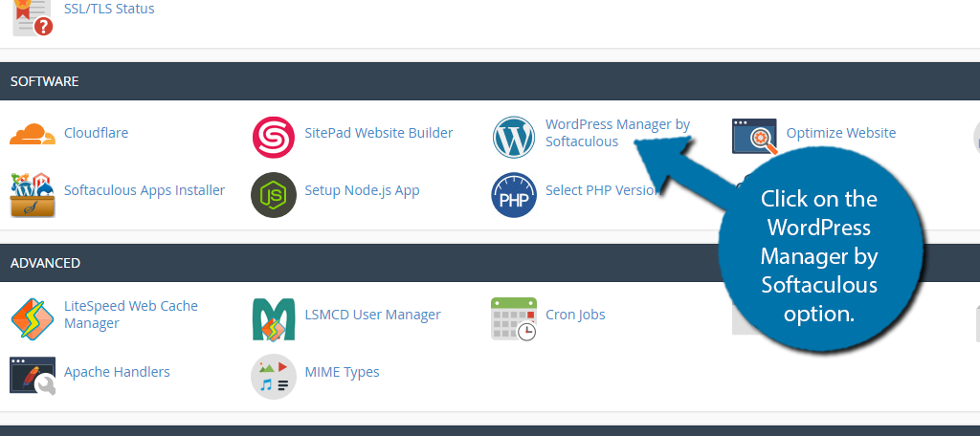Viewport: 980px width, 436px height.
Task: Open the Cloudflare link
Action: [x=97, y=133]
